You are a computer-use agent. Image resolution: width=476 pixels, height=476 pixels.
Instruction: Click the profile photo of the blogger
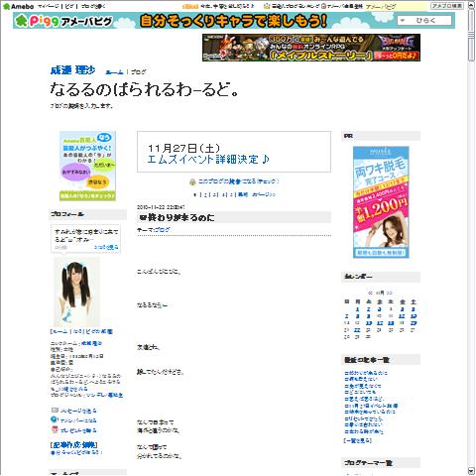coord(76,293)
